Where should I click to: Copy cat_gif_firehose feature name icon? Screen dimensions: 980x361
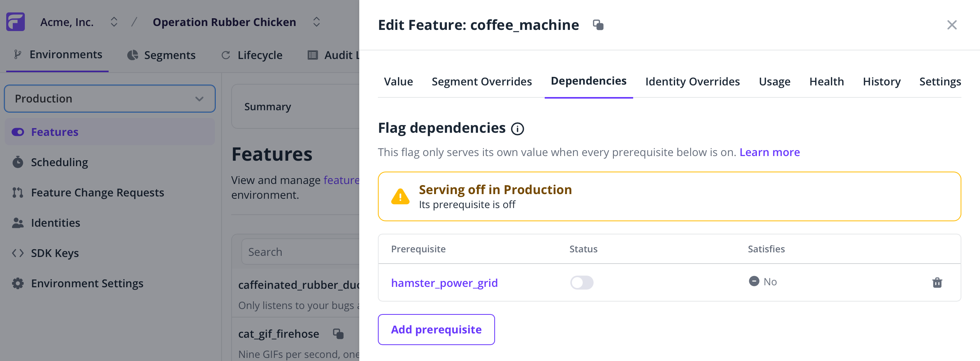[338, 334]
